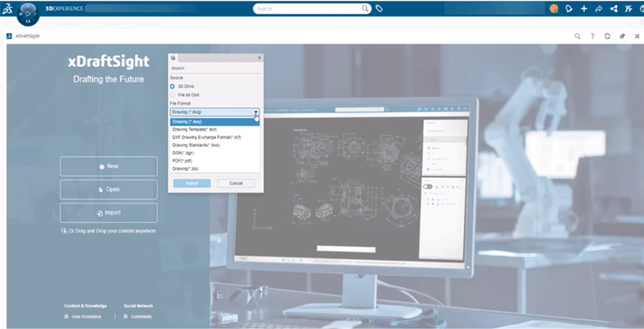Click the 3DS logo in top-left corner

pos(7,9)
